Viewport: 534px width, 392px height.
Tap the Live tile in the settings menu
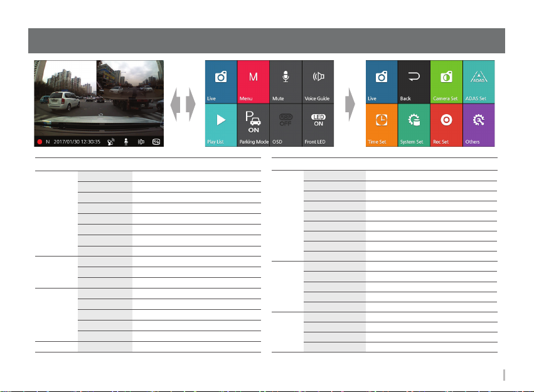click(x=382, y=82)
